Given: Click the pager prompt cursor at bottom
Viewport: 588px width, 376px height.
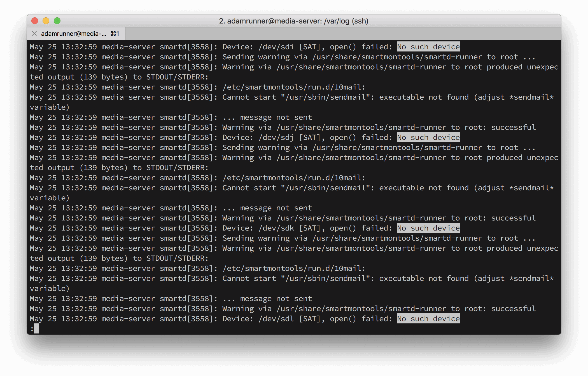Looking at the screenshot, I should pos(36,329).
